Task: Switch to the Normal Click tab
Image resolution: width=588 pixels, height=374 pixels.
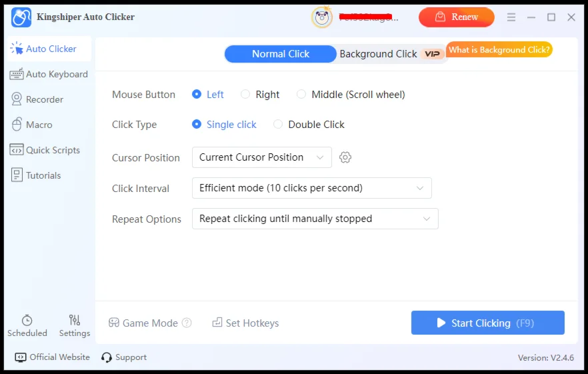Action: pos(281,54)
